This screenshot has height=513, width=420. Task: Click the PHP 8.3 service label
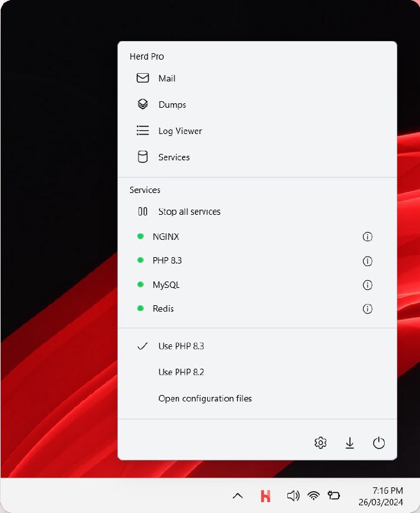click(167, 260)
